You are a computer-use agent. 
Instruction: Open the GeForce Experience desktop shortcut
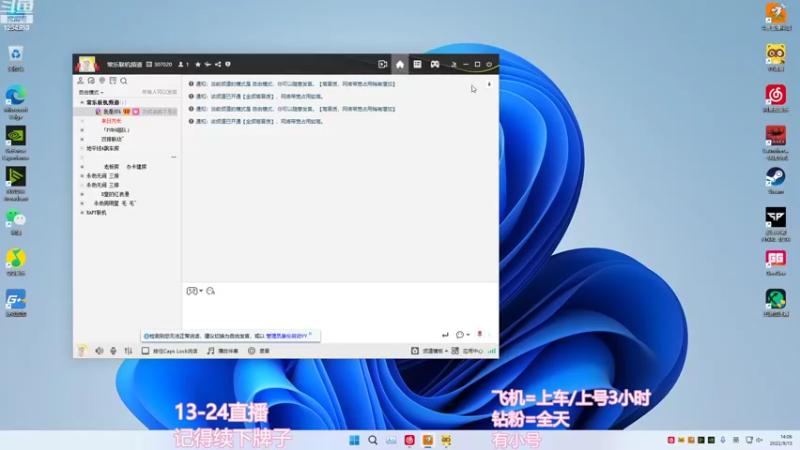(16, 143)
